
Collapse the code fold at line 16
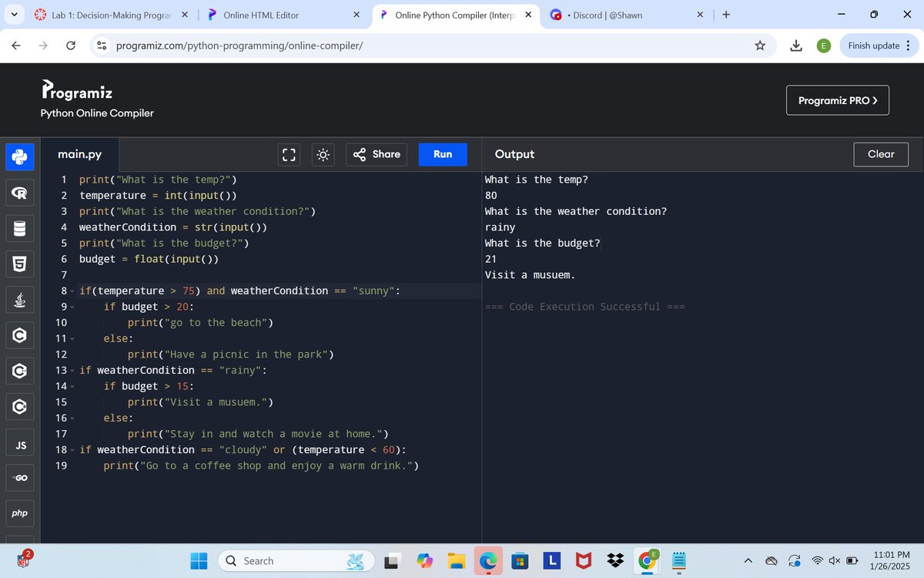coord(72,418)
